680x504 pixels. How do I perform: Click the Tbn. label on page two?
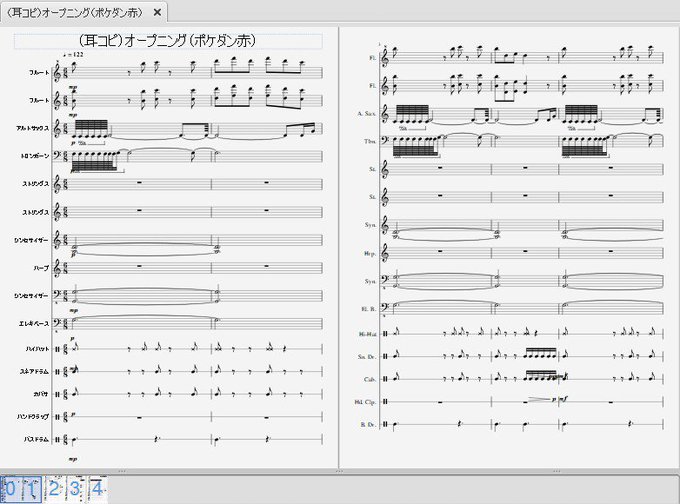(x=370, y=141)
